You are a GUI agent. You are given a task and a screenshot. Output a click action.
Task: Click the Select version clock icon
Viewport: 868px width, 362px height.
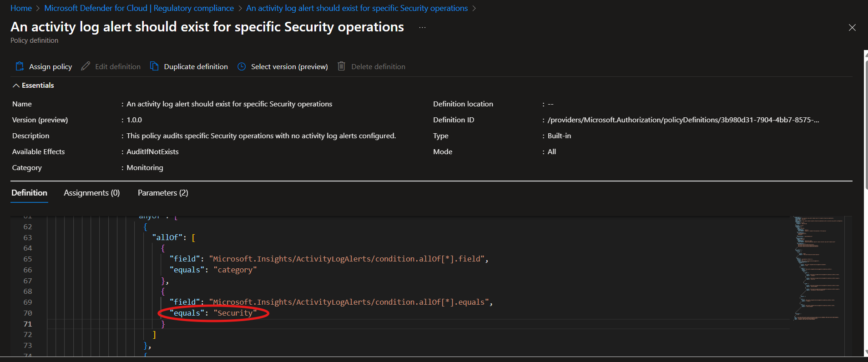(x=242, y=66)
